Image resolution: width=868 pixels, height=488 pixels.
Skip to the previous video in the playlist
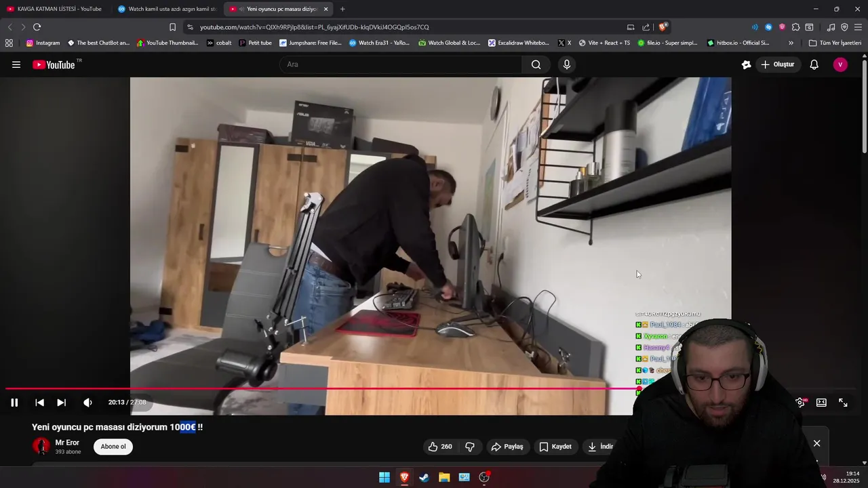point(39,403)
